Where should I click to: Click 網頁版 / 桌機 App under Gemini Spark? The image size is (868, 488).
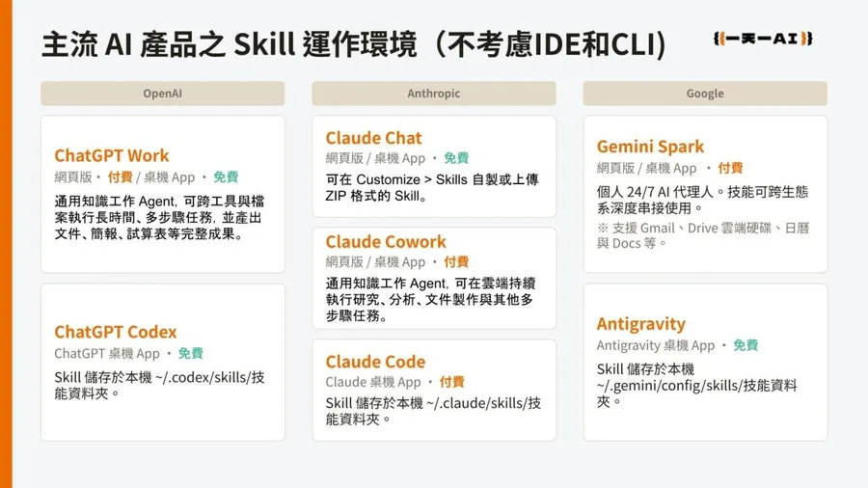646,168
